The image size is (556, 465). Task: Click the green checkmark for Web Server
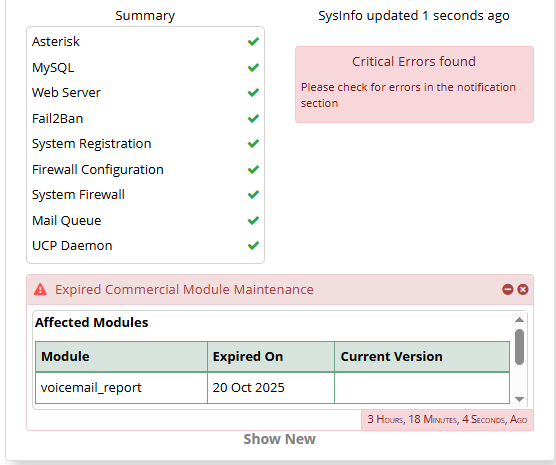[253, 93]
